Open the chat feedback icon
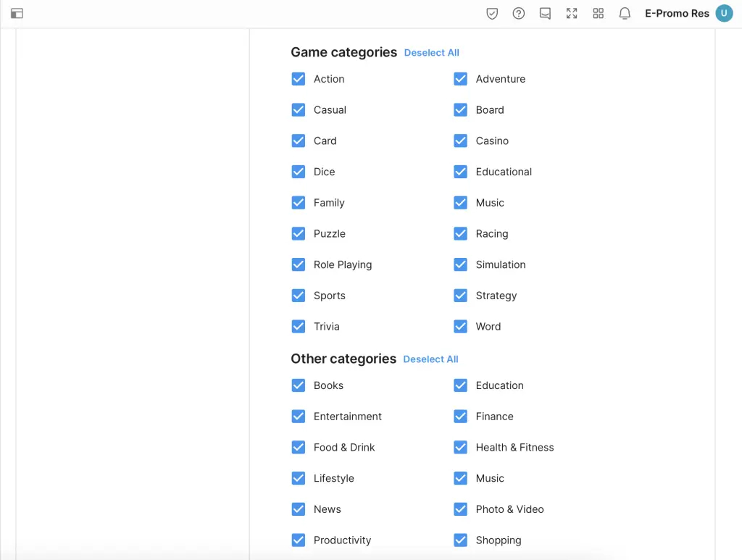742x560 pixels. (545, 13)
